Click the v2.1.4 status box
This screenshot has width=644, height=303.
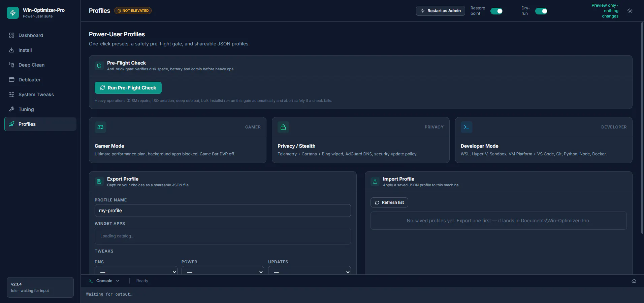[40, 287]
